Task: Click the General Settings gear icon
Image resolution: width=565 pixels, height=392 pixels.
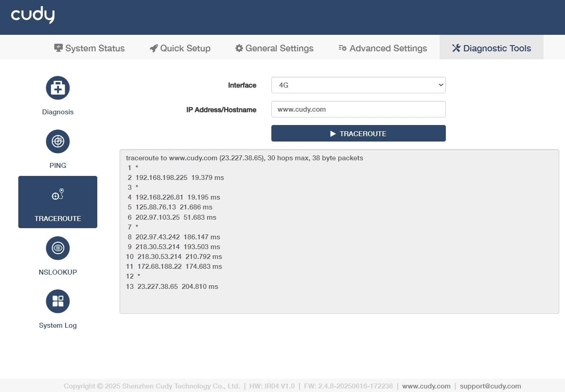Action: coord(239,48)
